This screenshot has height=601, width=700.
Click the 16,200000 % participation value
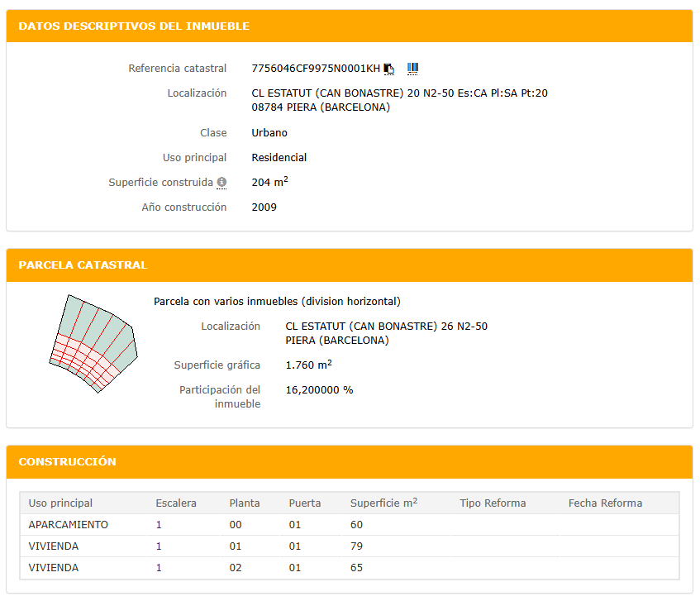pos(319,390)
